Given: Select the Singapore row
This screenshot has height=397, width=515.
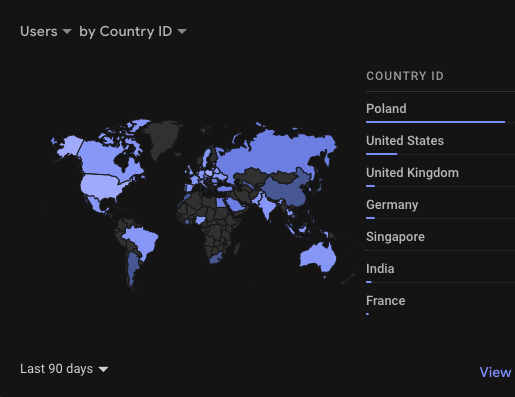Looking at the screenshot, I should coord(440,237).
